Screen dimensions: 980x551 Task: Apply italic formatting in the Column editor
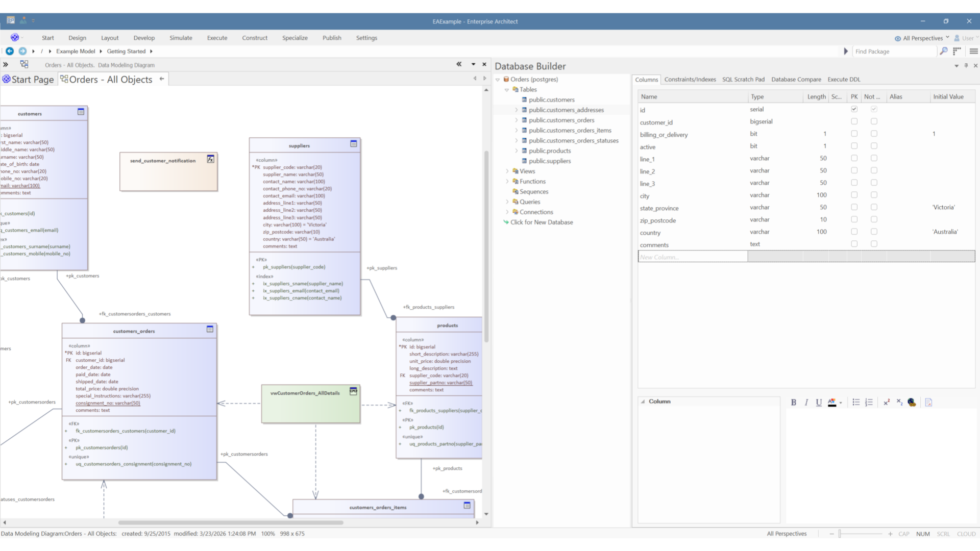[806, 403]
